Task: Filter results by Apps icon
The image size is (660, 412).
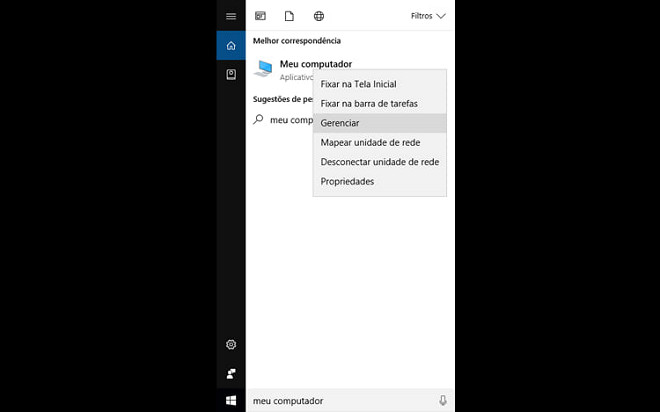Action: pos(261,16)
